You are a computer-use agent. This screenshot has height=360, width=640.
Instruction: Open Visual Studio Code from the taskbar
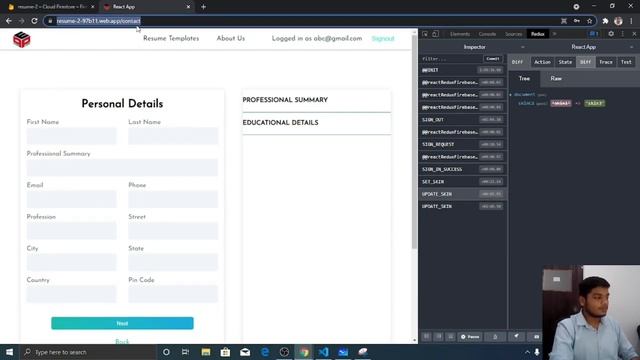coord(324,352)
